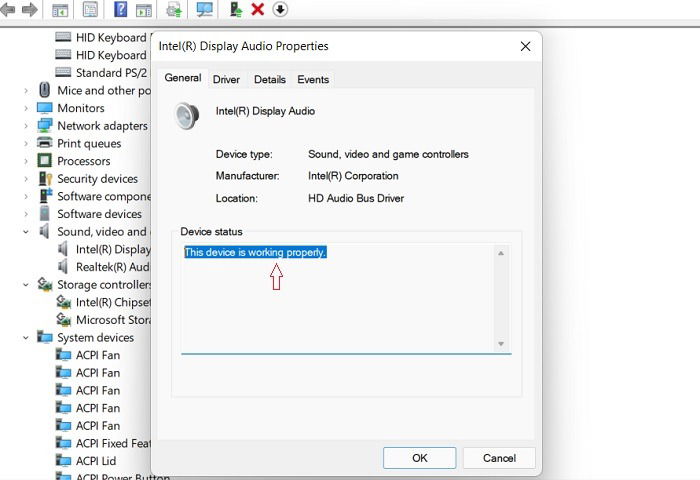700x480 pixels.
Task: Open the Help question mark toolbar icon
Action: (121, 9)
